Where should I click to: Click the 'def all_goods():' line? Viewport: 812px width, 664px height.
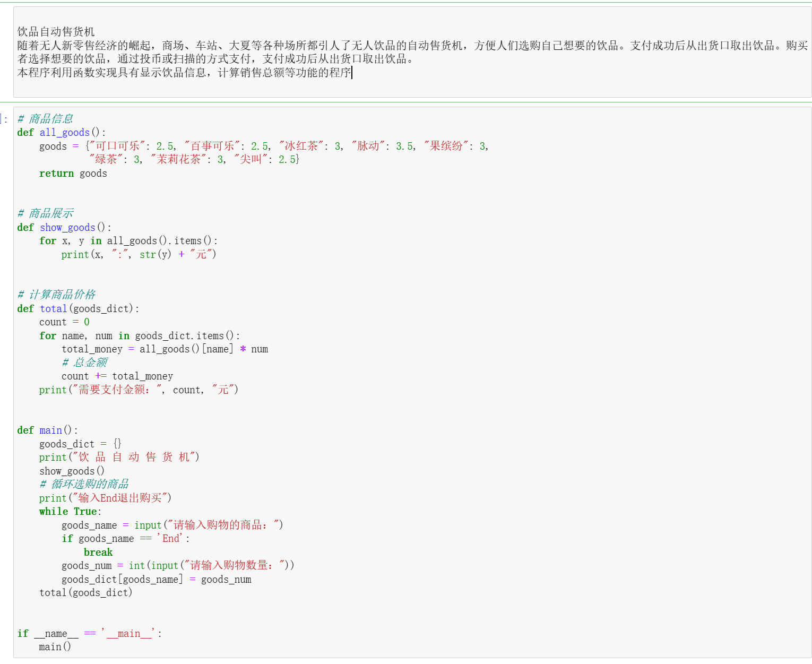pos(62,133)
